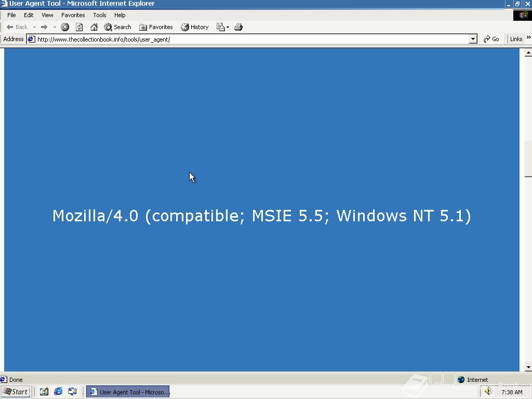
Task: Launch Outlook Express quick launch icon
Action: (x=72, y=392)
